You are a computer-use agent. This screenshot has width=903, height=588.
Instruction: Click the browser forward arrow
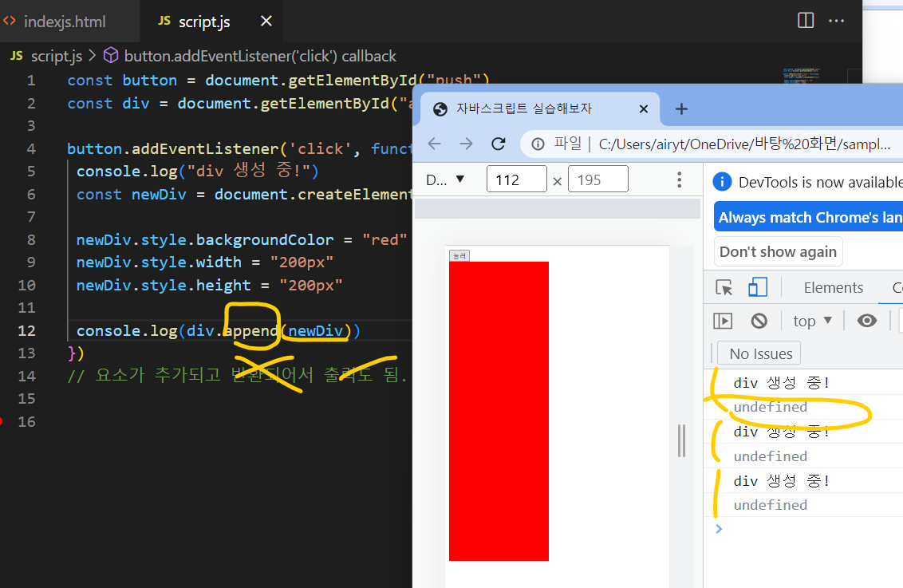coord(467,144)
